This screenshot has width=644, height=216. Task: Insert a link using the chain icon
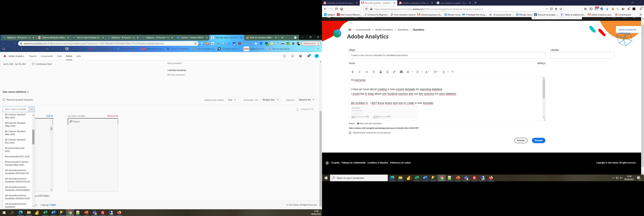[x=394, y=72]
